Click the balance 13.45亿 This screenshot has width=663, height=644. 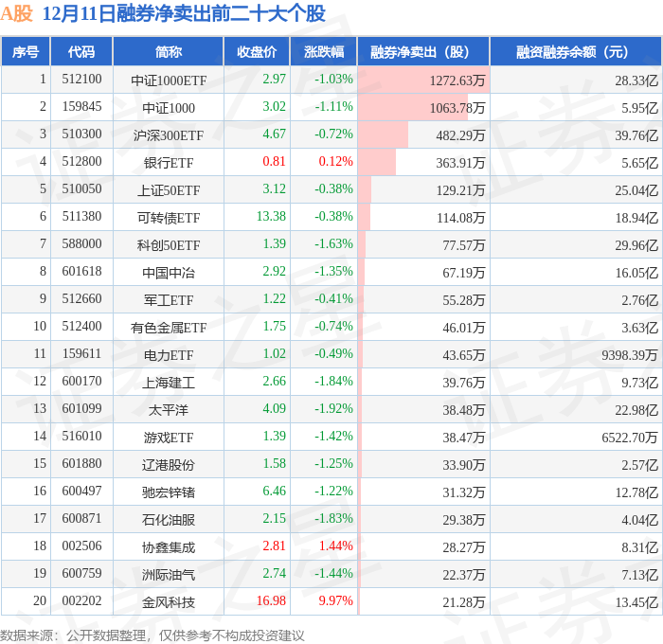point(636,602)
